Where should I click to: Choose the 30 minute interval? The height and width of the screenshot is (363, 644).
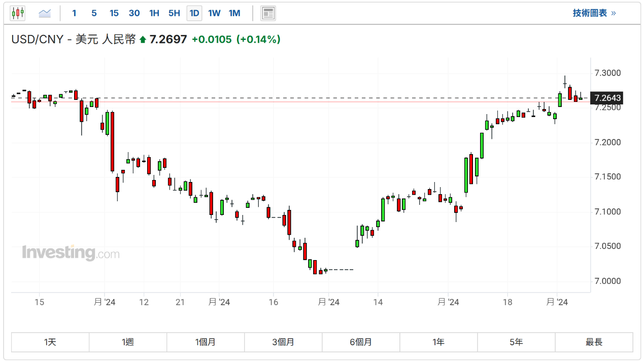134,13
